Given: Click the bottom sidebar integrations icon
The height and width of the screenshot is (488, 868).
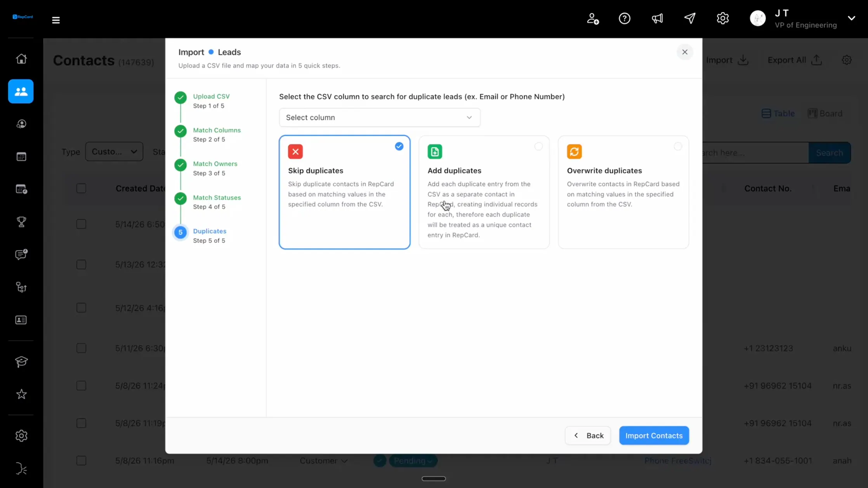Looking at the screenshot, I should [21, 469].
